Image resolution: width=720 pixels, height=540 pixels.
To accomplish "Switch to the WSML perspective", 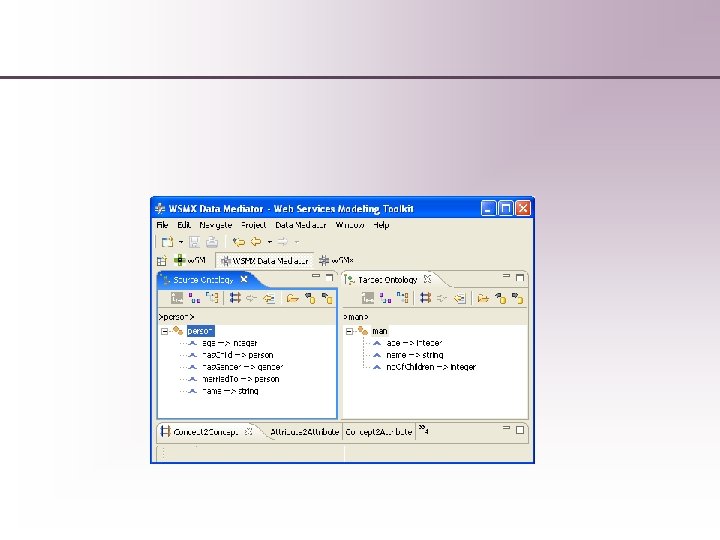I will (190, 260).
